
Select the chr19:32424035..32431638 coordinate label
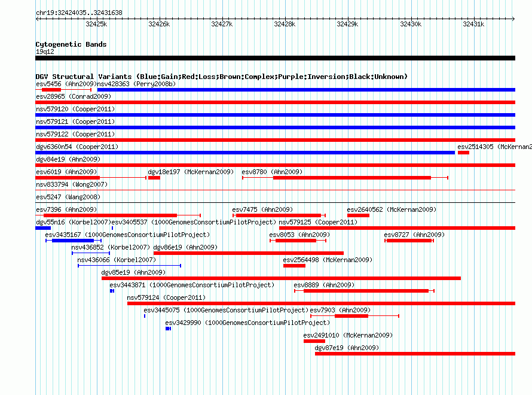(79, 13)
